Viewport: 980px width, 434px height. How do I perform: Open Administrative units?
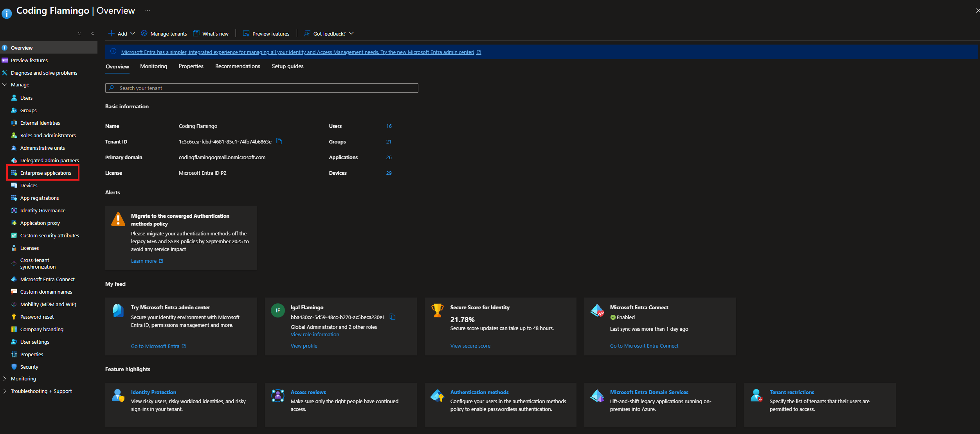coord(42,148)
